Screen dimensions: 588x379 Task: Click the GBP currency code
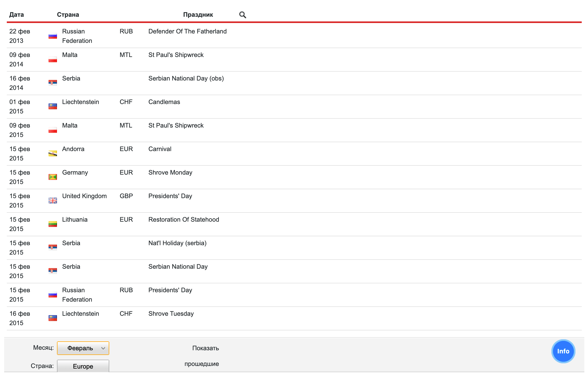click(x=126, y=196)
